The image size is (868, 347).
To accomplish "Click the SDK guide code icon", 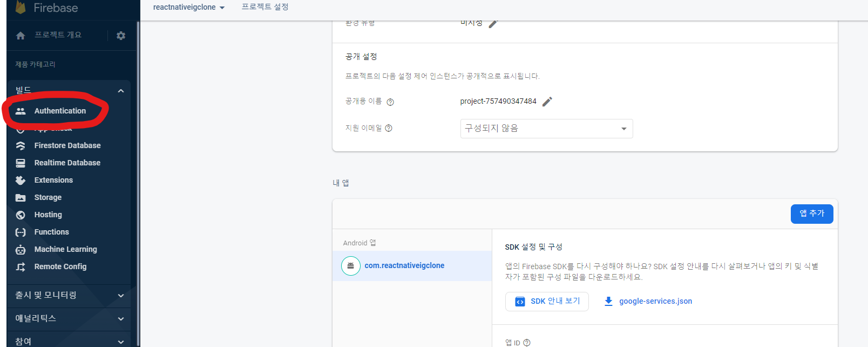I will tap(520, 302).
